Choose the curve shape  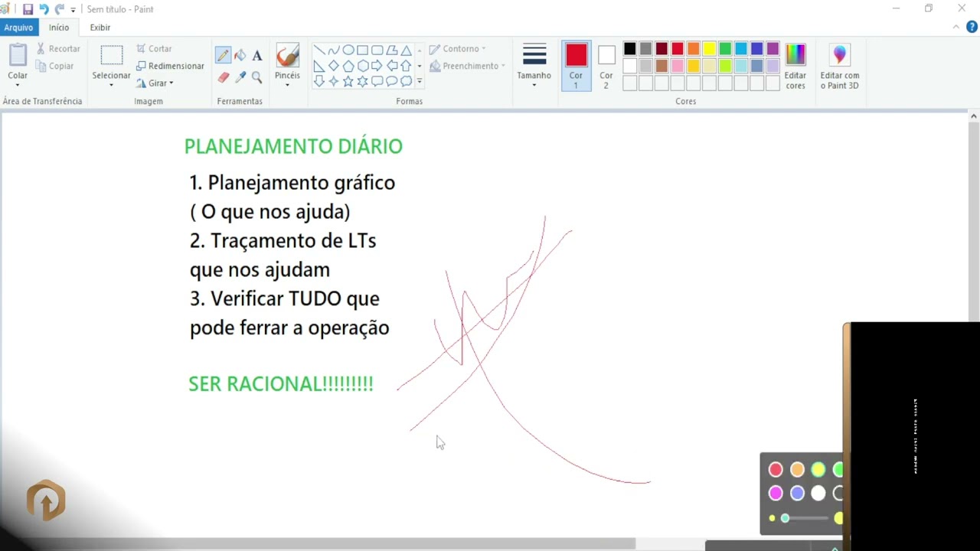pos(334,51)
